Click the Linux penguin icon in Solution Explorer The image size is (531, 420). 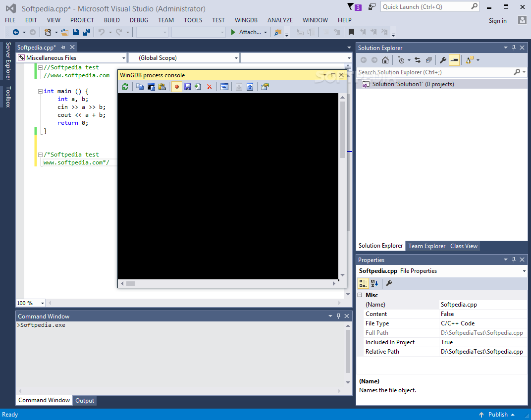click(470, 60)
